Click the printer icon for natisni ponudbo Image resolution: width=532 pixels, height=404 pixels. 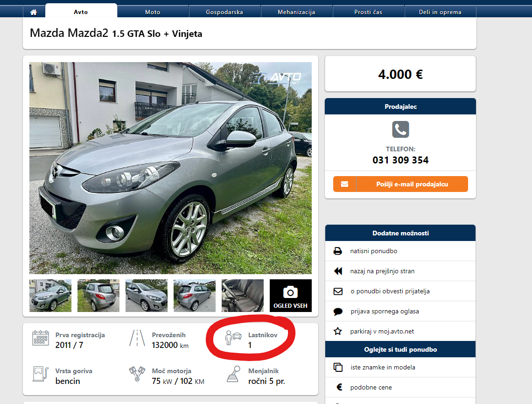point(337,251)
